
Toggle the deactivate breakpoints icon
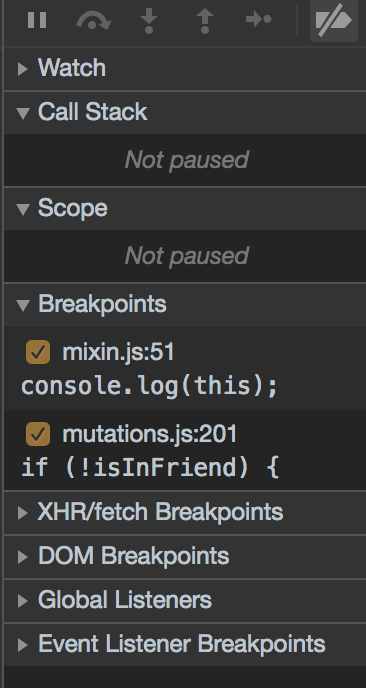pyautogui.click(x=334, y=21)
